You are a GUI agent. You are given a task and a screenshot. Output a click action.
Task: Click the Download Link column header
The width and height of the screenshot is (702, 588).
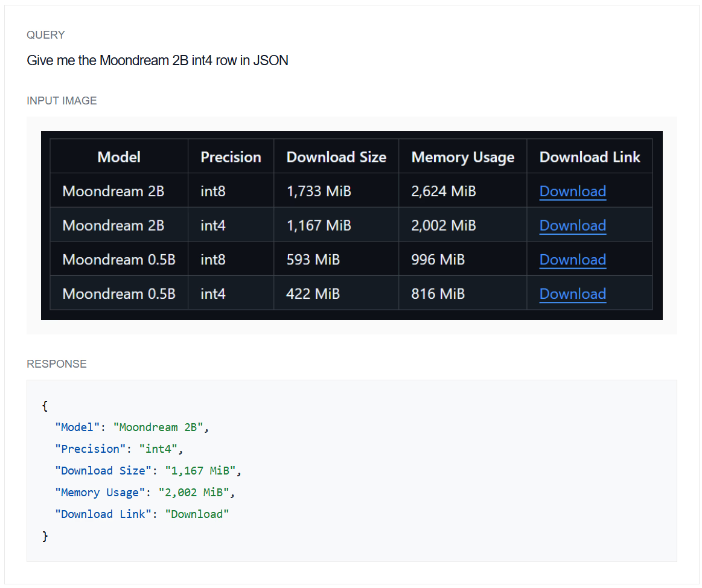[590, 156]
